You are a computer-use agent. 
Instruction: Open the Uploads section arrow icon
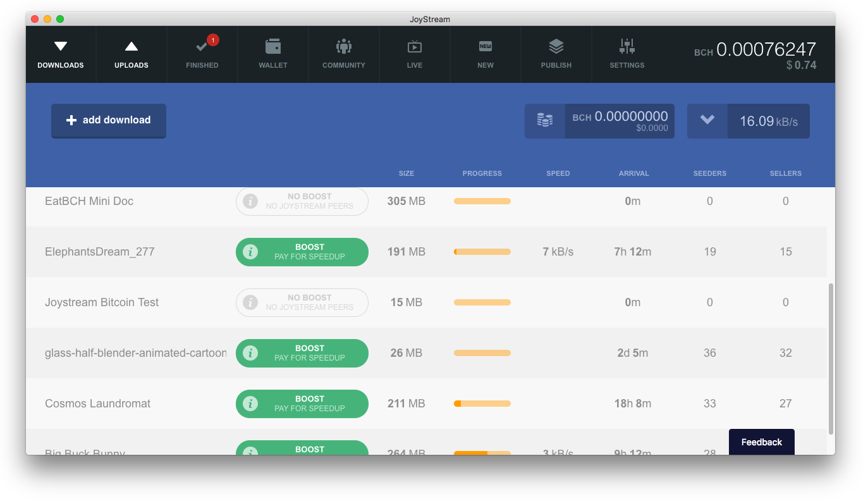pyautogui.click(x=131, y=46)
